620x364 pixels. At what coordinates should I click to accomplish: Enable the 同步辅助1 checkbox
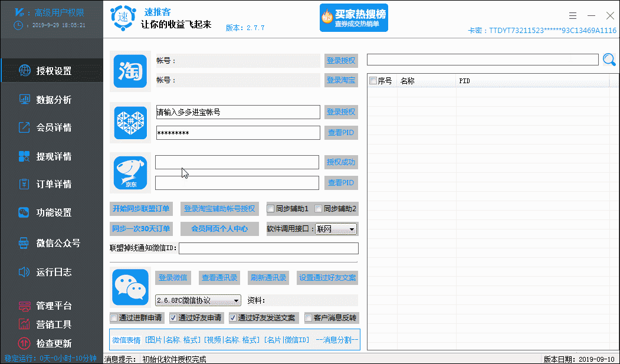[271, 208]
